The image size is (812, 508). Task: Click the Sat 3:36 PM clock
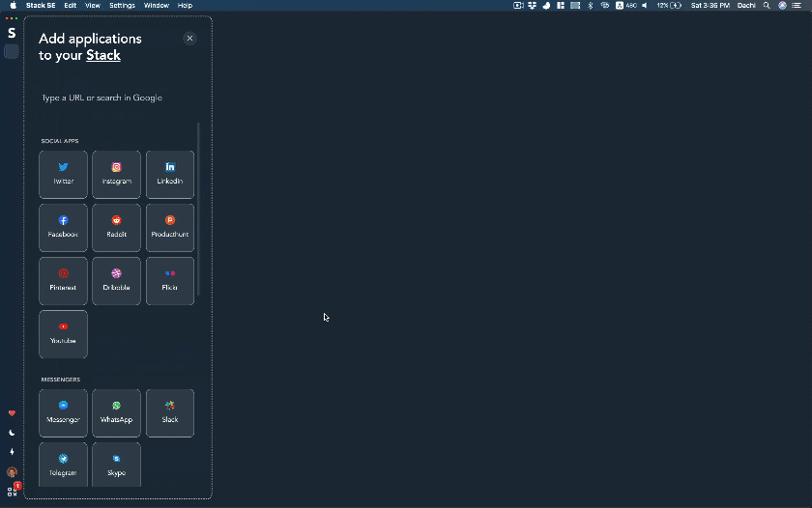pos(710,5)
